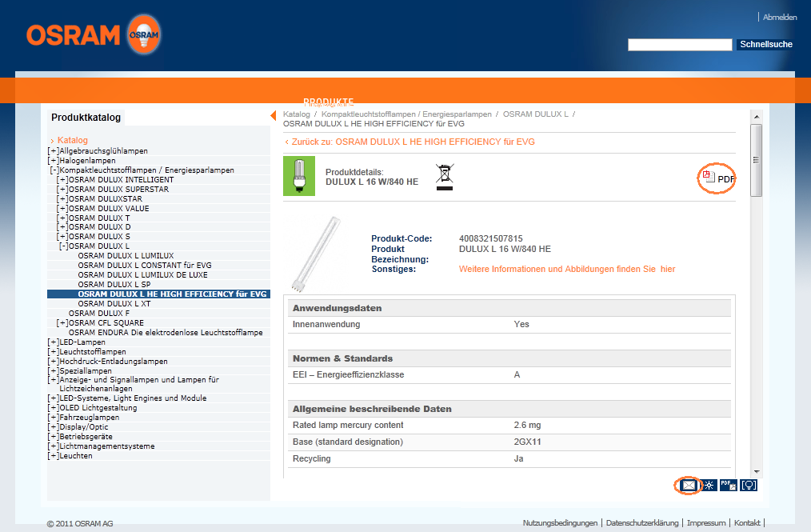Image resolution: width=811 pixels, height=532 pixels.
Task: Click the OSRAM logo in the header
Action: [x=94, y=34]
